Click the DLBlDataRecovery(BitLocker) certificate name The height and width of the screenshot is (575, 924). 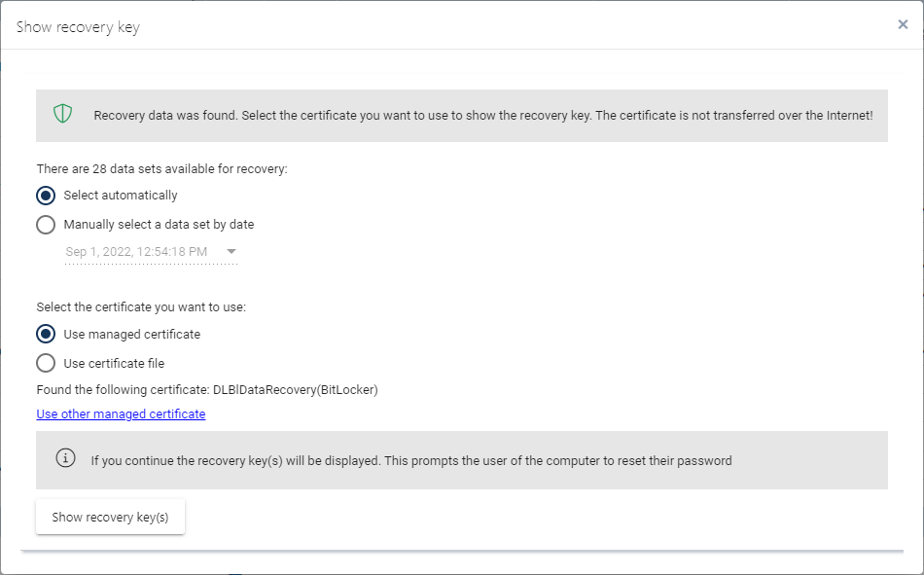pos(296,390)
